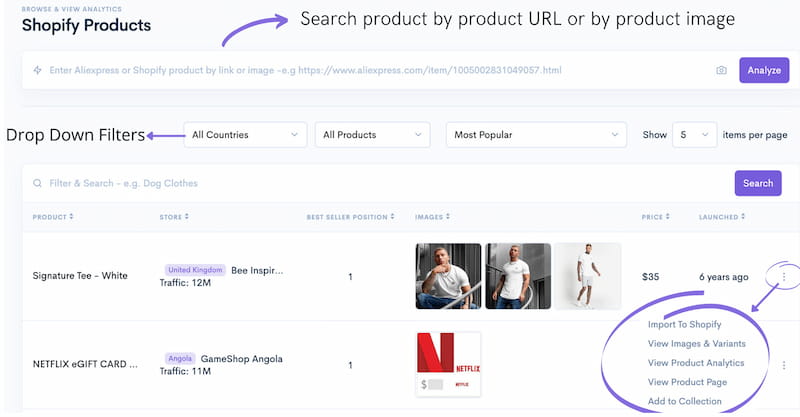Open the Netflix gift card thumbnail
This screenshot has width=800, height=417.
click(x=448, y=364)
